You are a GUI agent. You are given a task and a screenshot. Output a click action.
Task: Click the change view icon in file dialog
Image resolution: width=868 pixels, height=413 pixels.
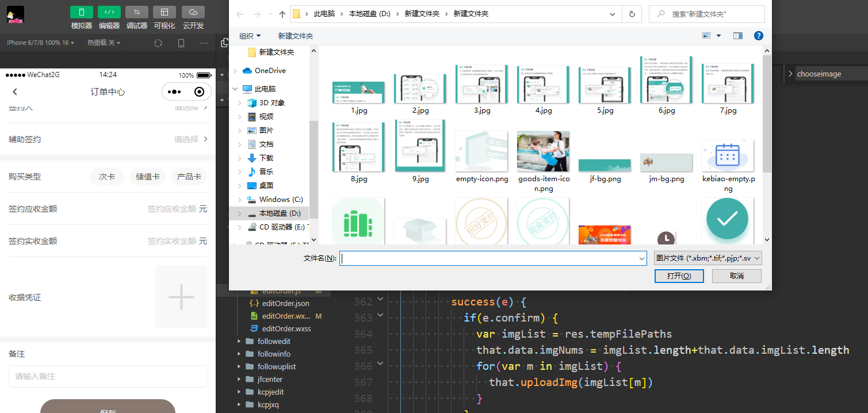click(x=707, y=36)
